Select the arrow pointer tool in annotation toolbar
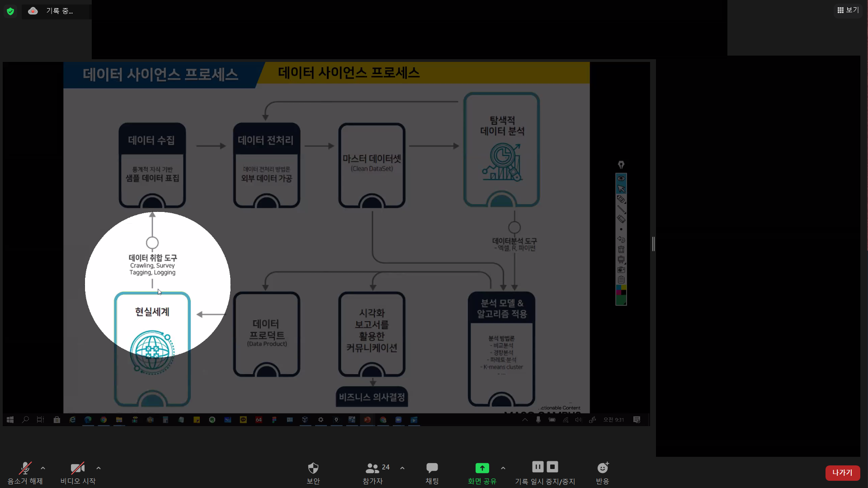The width and height of the screenshot is (868, 488). point(621,189)
